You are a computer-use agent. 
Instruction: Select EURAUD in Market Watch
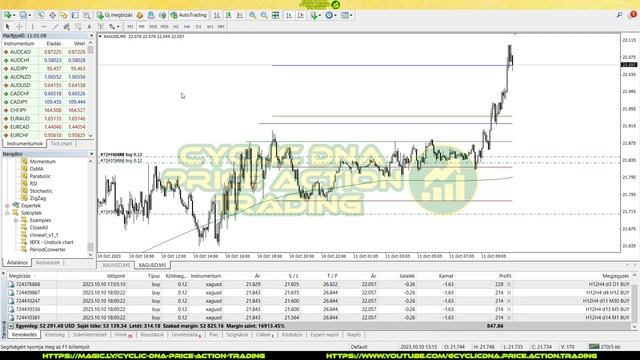20,118
